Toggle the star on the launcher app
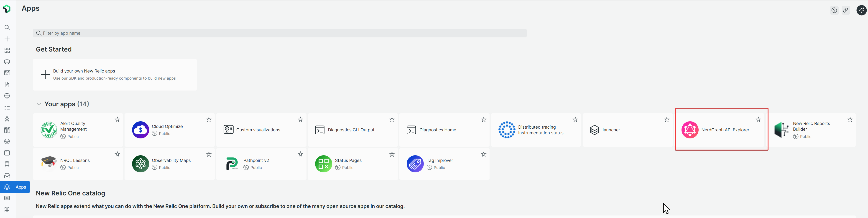868x218 pixels. click(x=666, y=119)
